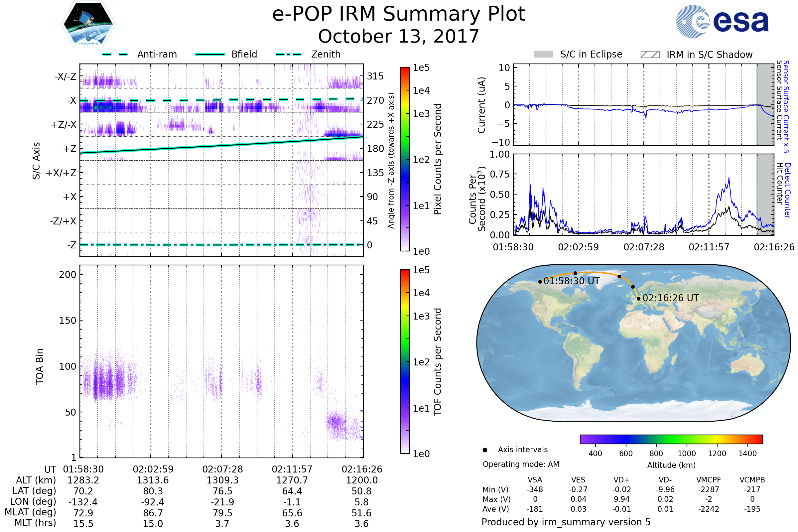The image size is (798, 532).
Task: Click the S/C in Eclipse gray legend swatch
Action: click(543, 55)
